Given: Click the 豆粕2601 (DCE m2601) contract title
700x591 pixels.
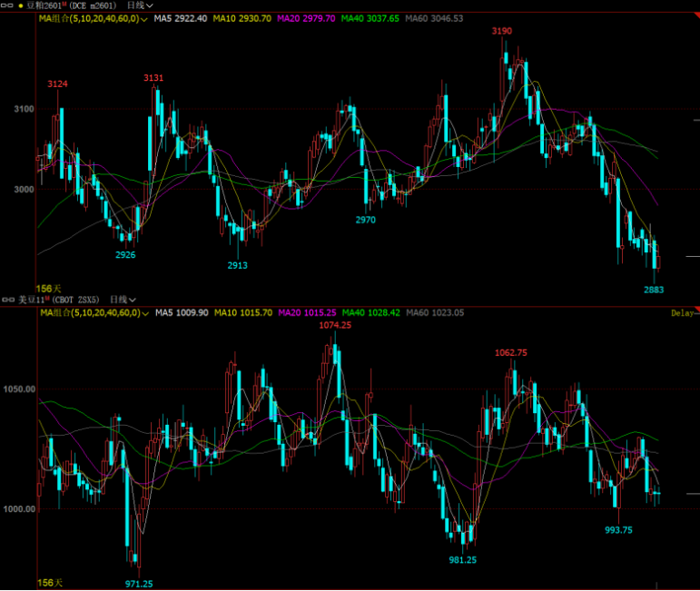Looking at the screenshot, I should tap(73, 5).
